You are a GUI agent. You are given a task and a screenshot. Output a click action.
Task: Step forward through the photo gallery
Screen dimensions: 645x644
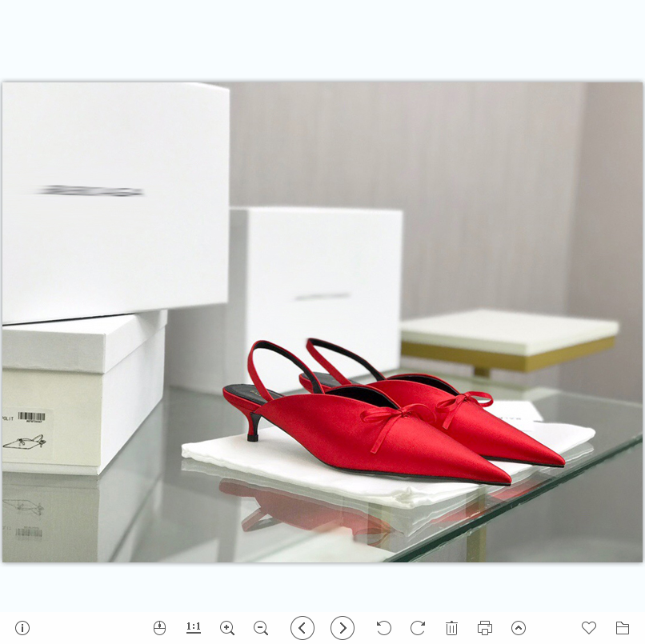pos(342,628)
